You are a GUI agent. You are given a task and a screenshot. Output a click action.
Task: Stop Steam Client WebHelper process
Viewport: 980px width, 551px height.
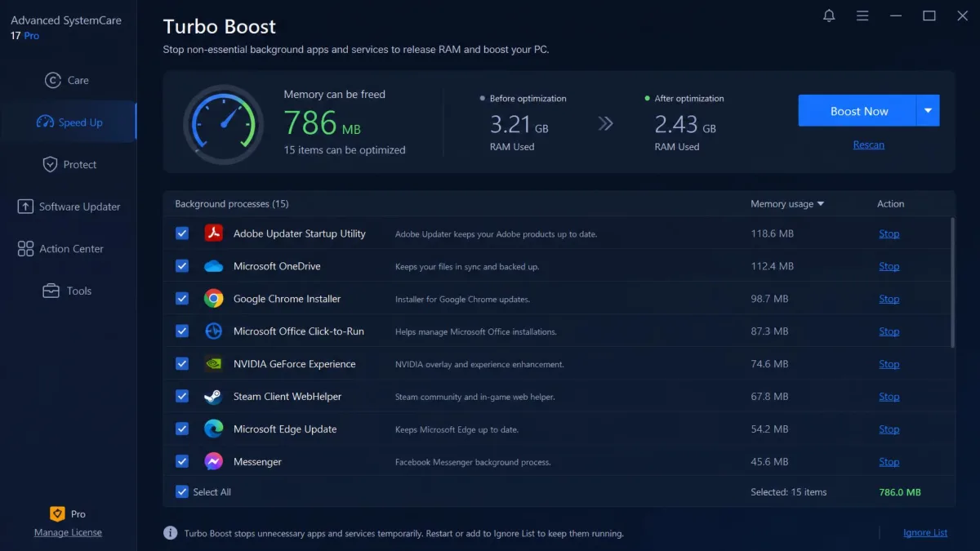click(x=889, y=397)
